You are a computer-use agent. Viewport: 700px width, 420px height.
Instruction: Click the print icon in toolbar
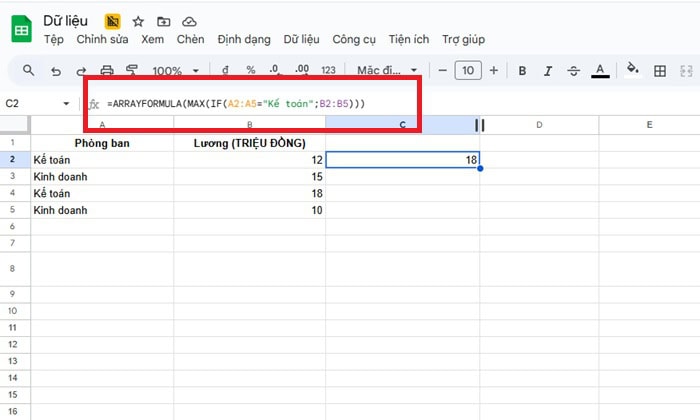click(107, 71)
